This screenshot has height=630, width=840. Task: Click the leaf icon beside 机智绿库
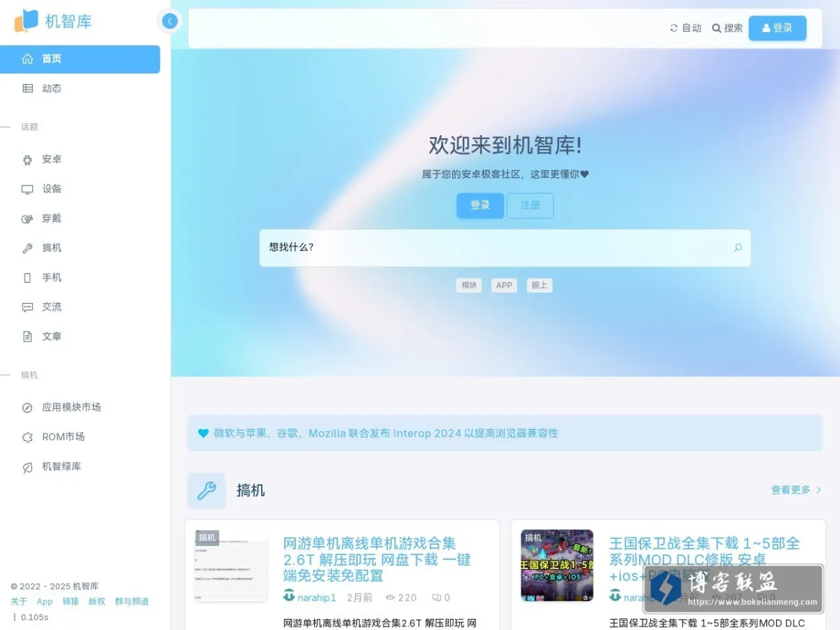coord(27,467)
